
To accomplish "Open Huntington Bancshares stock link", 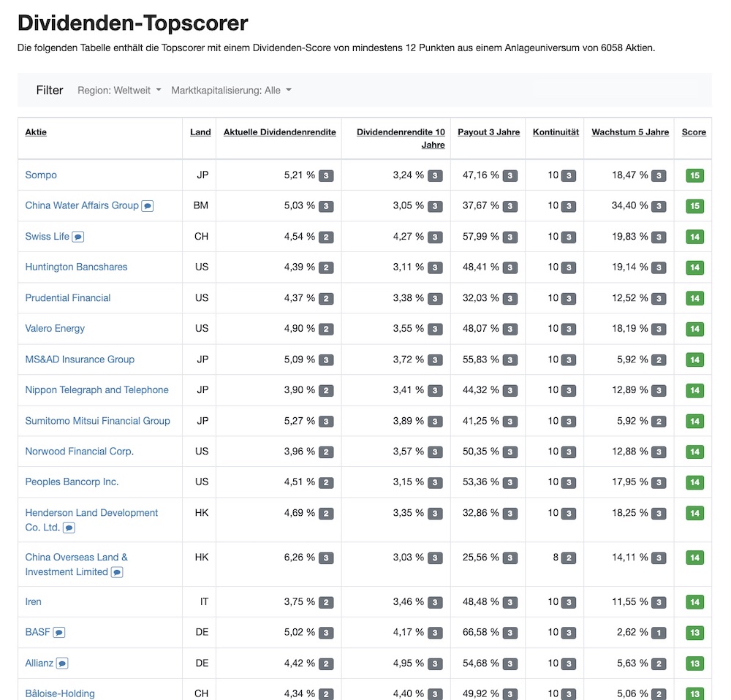I will pos(76,267).
